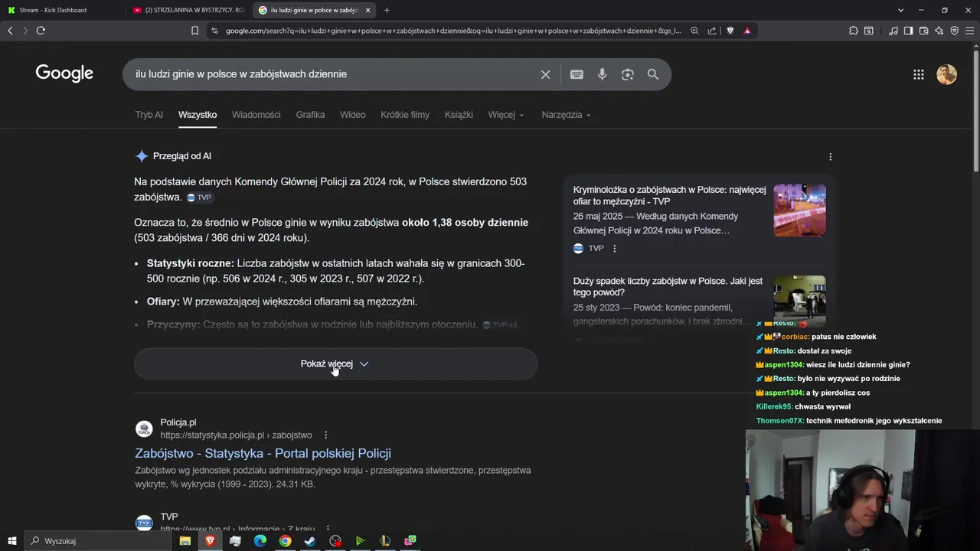This screenshot has height=551, width=980.
Task: Open Kryminolożka o zabójstwach TVP article
Action: (x=669, y=195)
